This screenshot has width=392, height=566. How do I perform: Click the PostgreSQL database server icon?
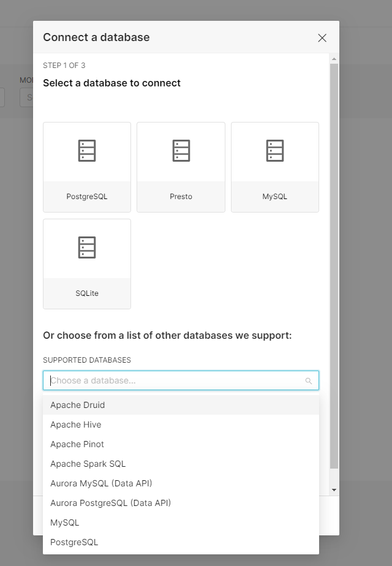click(87, 151)
